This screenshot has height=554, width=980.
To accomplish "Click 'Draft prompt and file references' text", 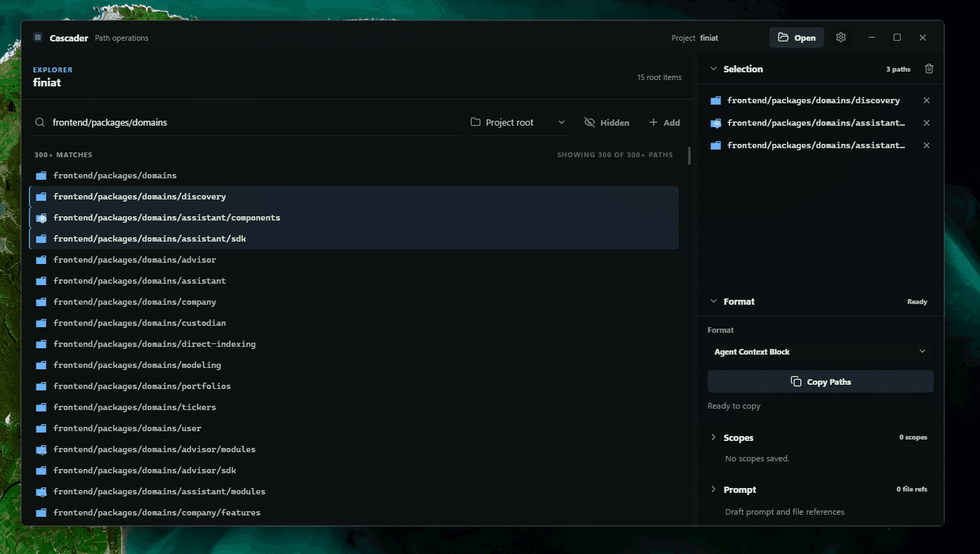I will click(785, 512).
